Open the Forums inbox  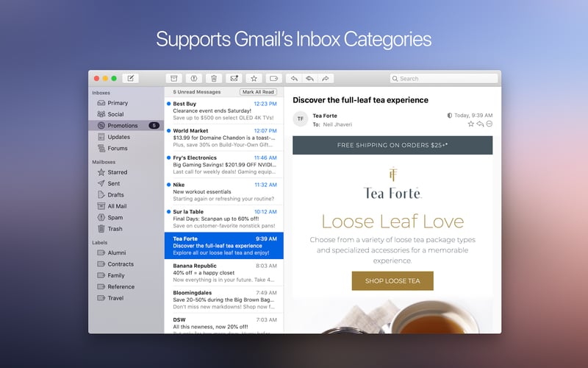pos(126,149)
